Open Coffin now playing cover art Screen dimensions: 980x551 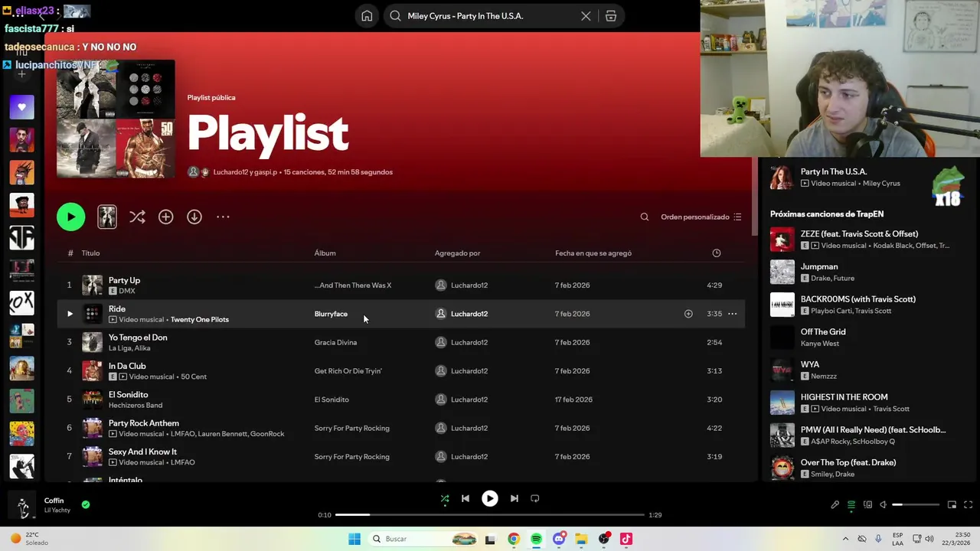21,505
